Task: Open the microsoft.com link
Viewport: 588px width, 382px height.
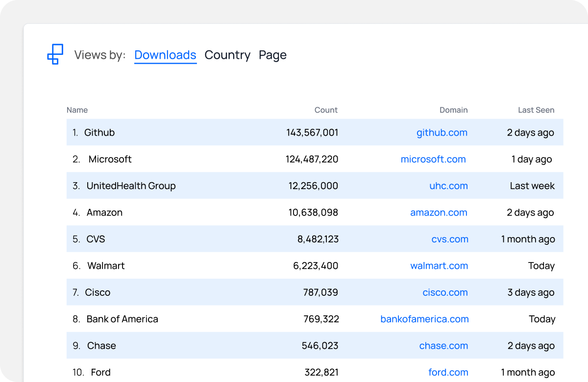Action: 433,159
